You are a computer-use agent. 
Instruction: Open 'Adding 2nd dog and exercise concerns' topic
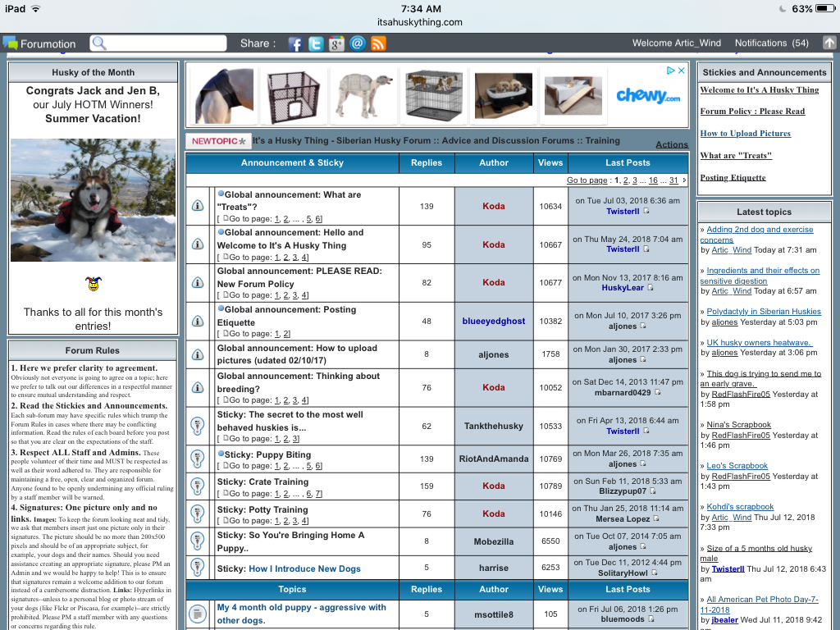(x=756, y=235)
